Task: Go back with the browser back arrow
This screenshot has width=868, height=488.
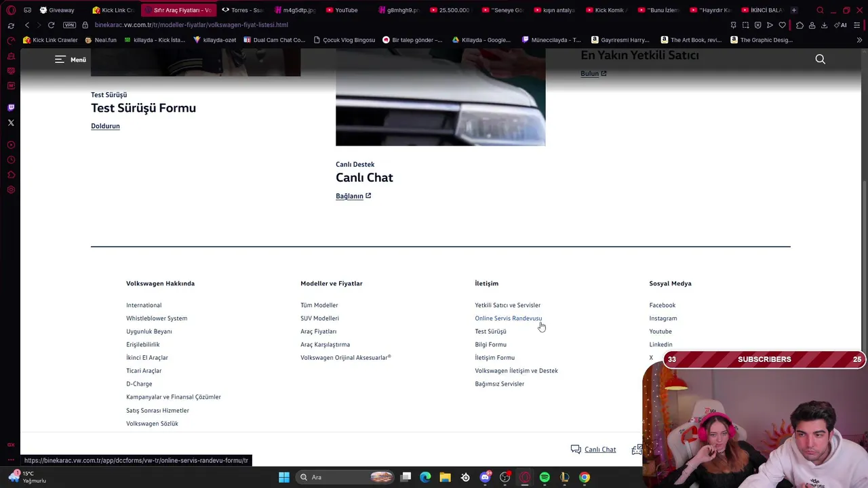Action: pyautogui.click(x=27, y=25)
